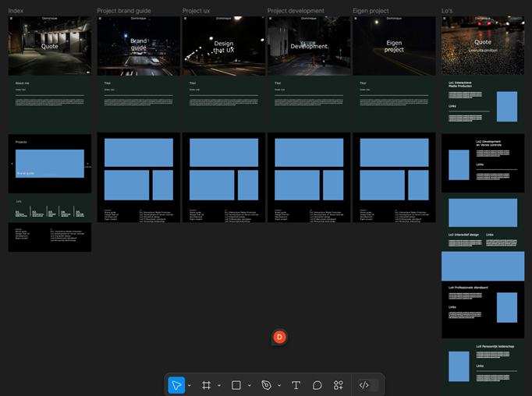Expand the Move tool dropdown arrow
Viewport: 532px width, 396px height.
(190, 385)
